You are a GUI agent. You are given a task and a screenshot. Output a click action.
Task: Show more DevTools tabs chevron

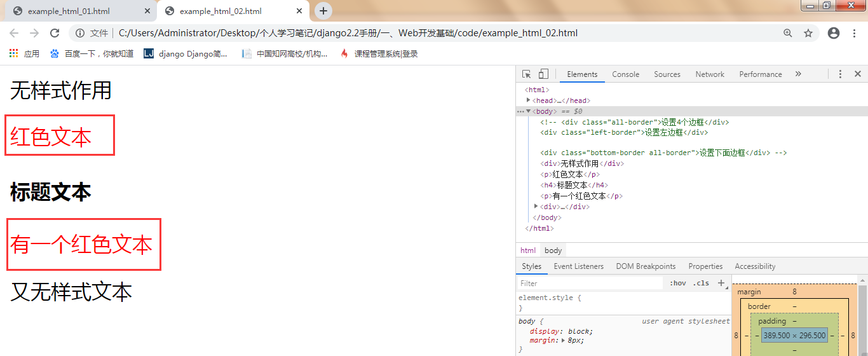coord(798,74)
